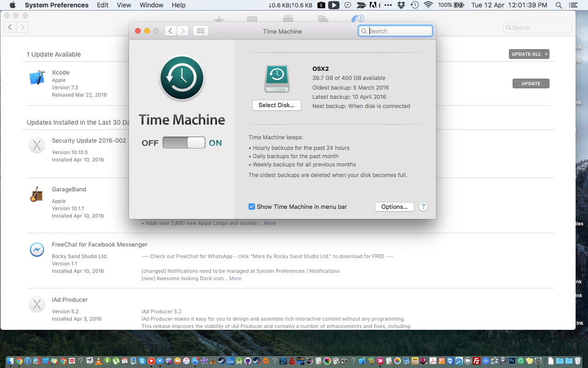Open the Window menu
588x368 pixels.
click(151, 5)
